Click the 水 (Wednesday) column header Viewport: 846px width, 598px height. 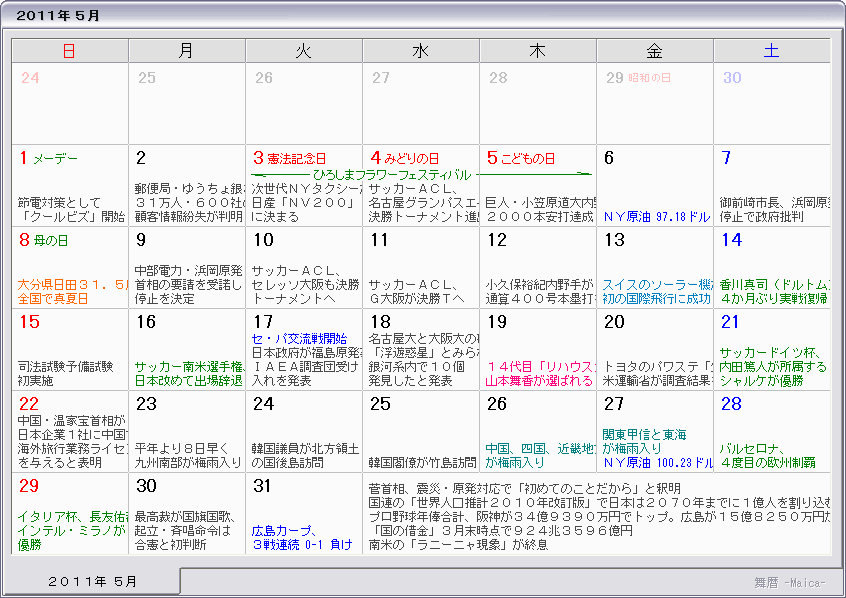421,51
